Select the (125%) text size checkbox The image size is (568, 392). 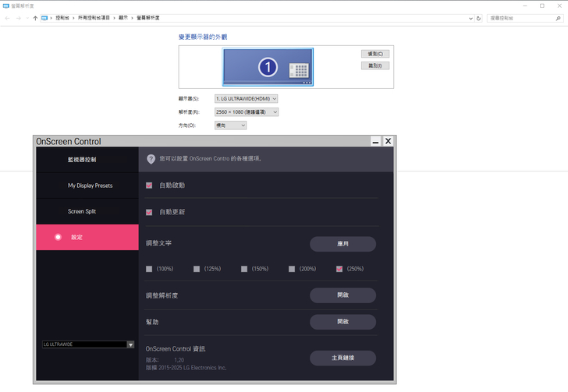[197, 269]
